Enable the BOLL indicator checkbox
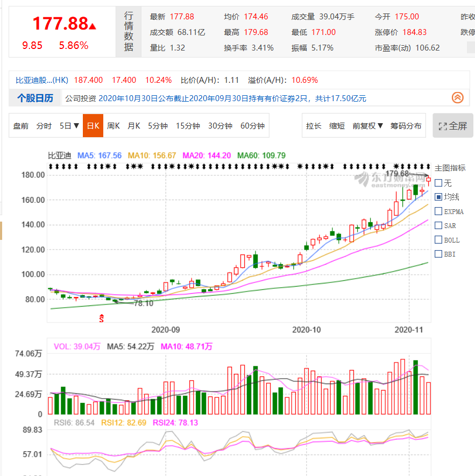 (438, 240)
